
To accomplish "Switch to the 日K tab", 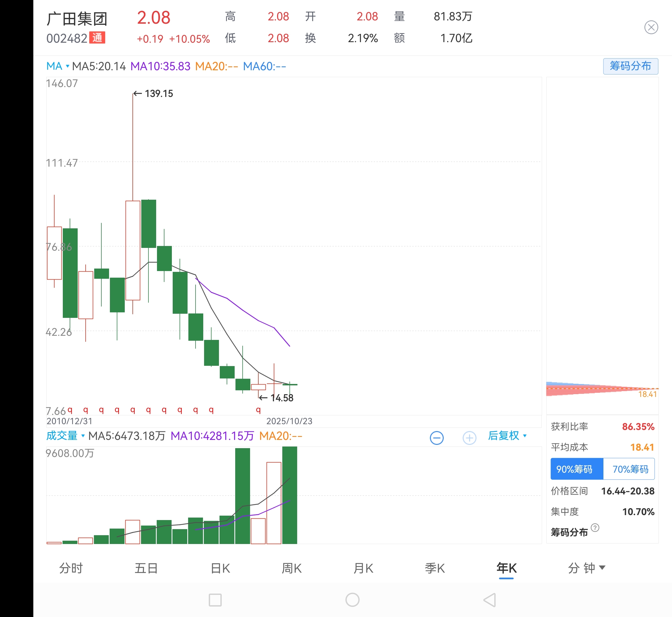I will point(220,568).
